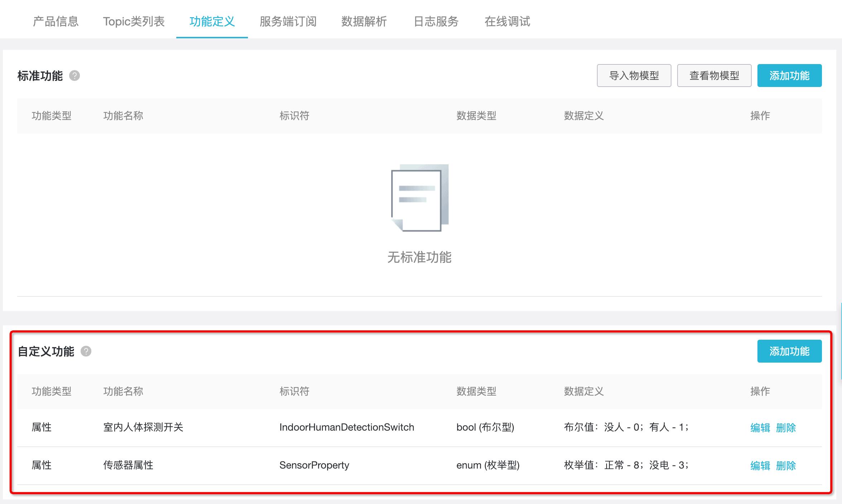Click the 导入物模型 button
The height and width of the screenshot is (504, 842).
[634, 75]
